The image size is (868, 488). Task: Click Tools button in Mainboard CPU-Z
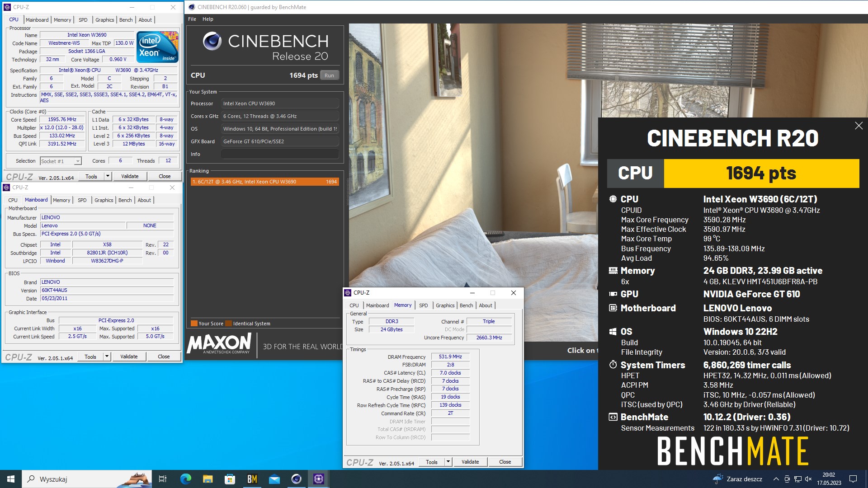(x=90, y=357)
